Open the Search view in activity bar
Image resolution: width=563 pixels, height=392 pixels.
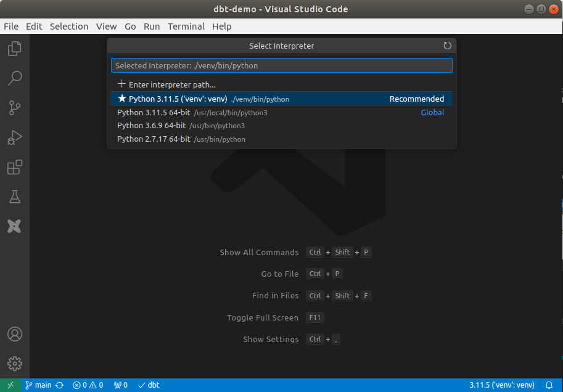point(14,78)
